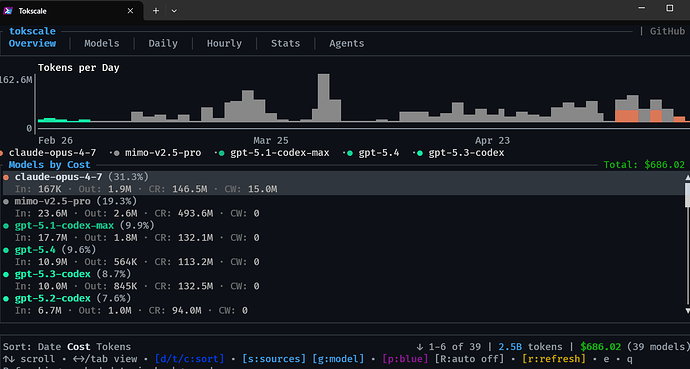Click the list scrollbar up arrow
The height and width of the screenshot is (369, 690).
(687, 177)
